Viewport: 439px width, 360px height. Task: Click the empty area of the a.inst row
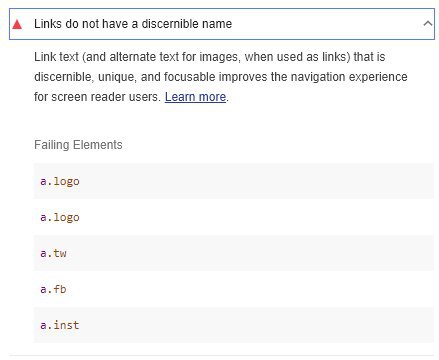pos(257,325)
